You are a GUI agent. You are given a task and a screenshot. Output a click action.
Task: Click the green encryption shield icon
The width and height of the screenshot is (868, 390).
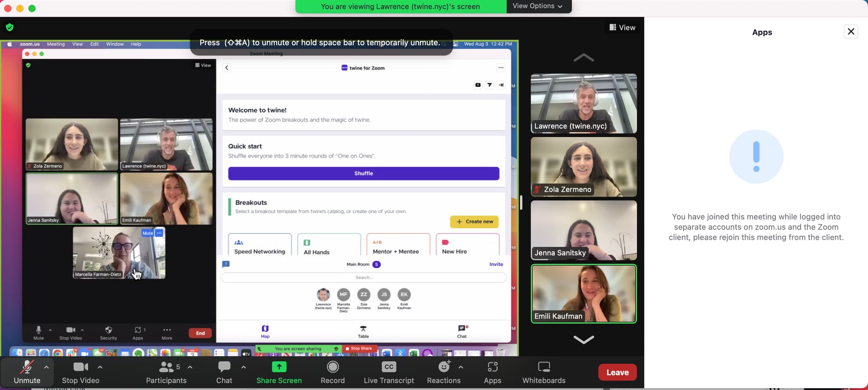tap(9, 27)
